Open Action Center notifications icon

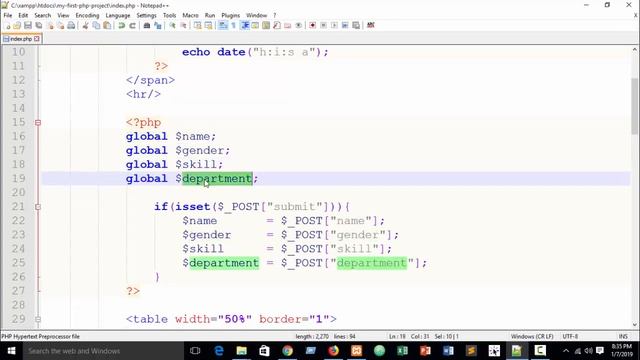click(600, 351)
